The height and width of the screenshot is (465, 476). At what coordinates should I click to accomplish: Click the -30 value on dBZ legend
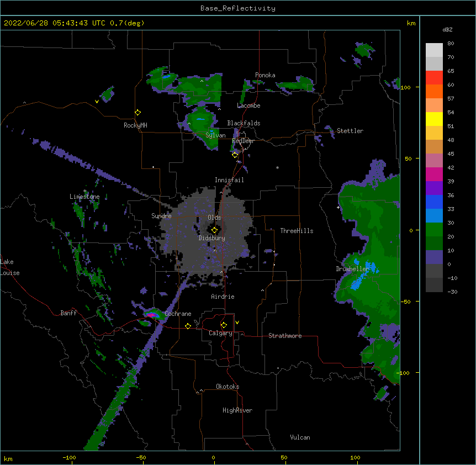click(x=452, y=292)
